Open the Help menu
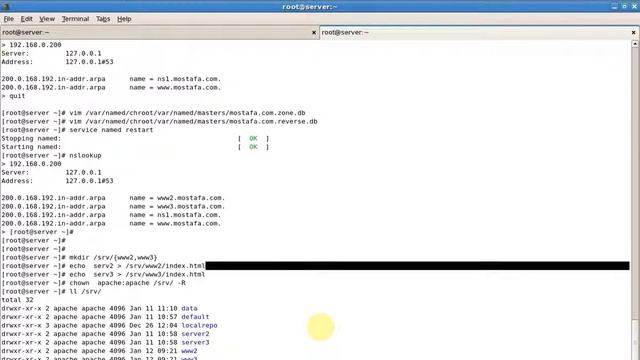Screen dimensions: 640x360 [124, 19]
